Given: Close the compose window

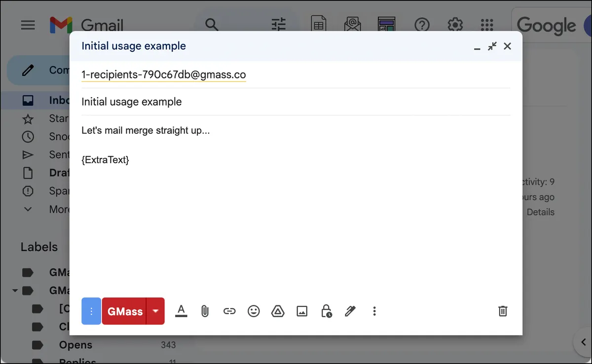Looking at the screenshot, I should (x=507, y=46).
